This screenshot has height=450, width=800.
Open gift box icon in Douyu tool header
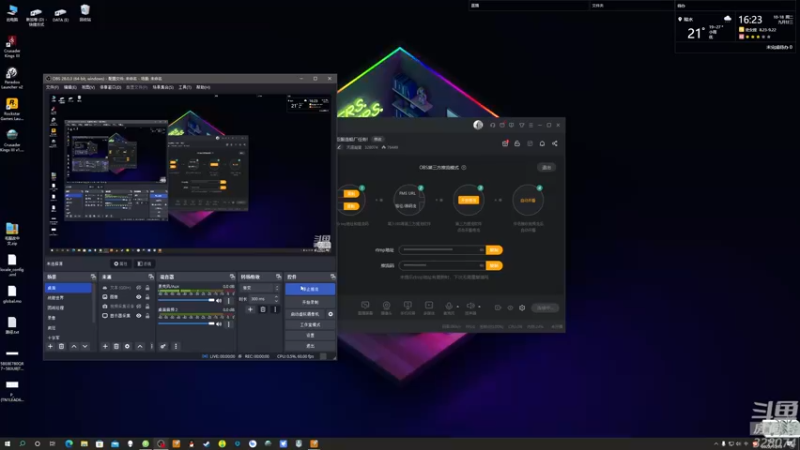pos(505,143)
